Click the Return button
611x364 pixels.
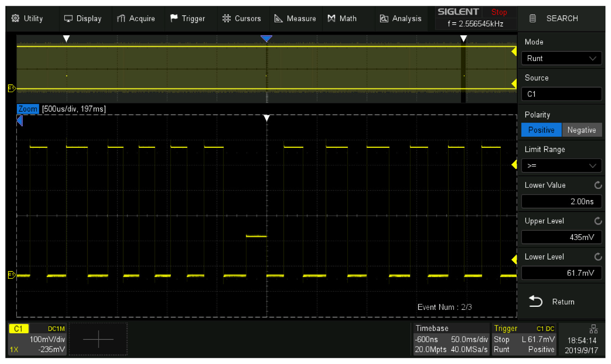561,302
